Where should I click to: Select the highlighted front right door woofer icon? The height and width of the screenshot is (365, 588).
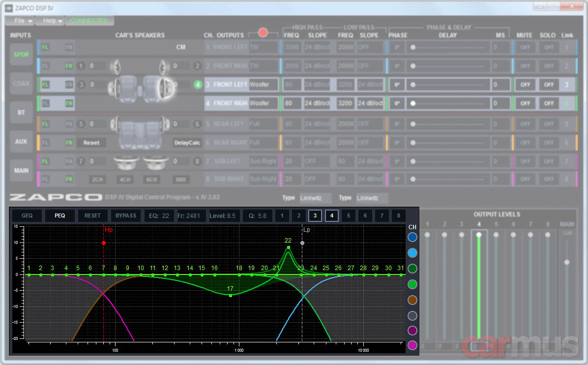[166, 89]
